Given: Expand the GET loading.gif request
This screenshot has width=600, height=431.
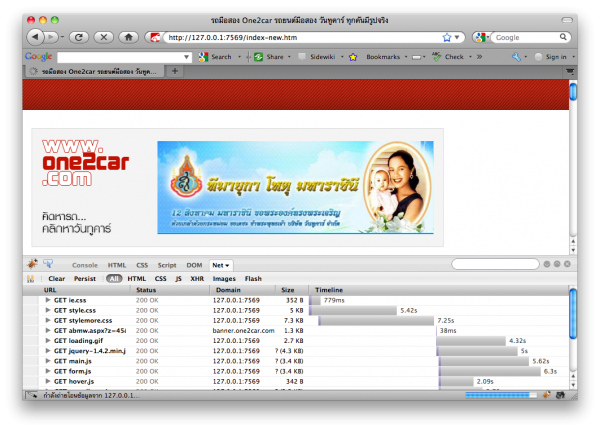Looking at the screenshot, I should pos(48,341).
